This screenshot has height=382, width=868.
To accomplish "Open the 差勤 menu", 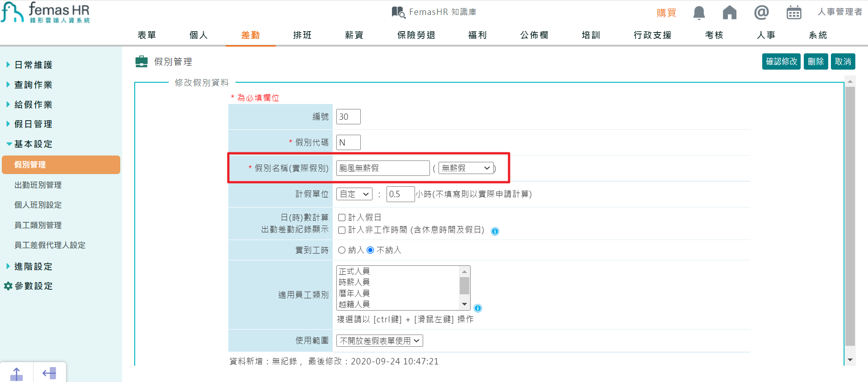I will (250, 35).
